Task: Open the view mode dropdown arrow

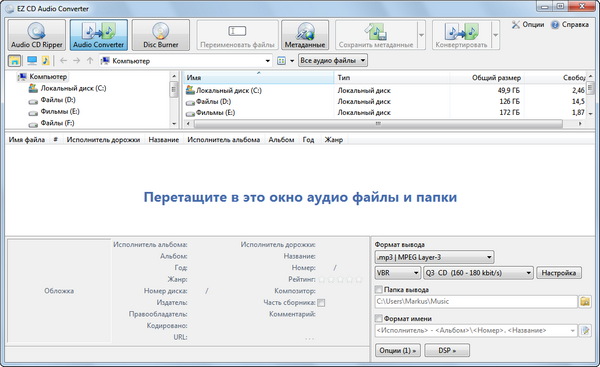Action: [292, 60]
